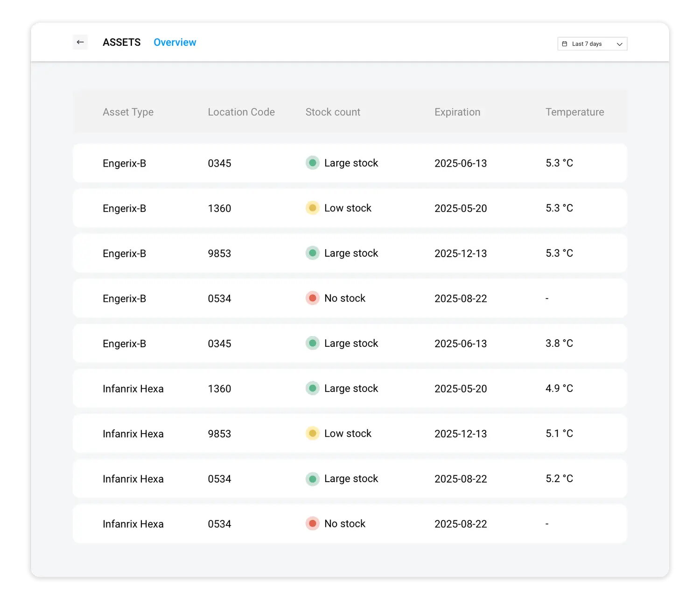Click the Temperature column header
The width and height of the screenshot is (700, 603).
tap(575, 112)
